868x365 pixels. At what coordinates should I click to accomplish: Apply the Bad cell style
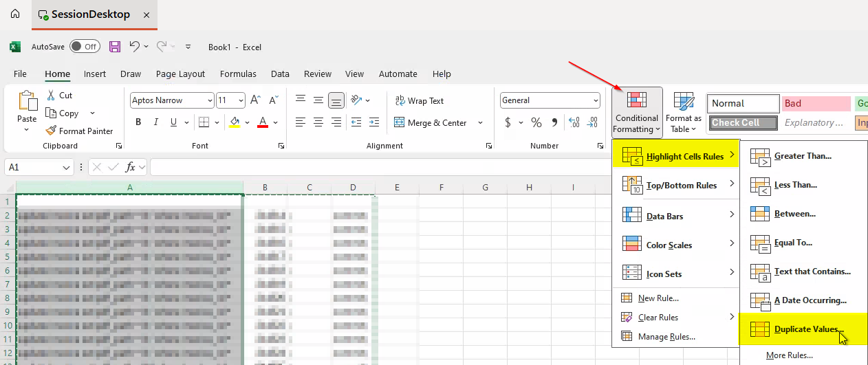coord(816,103)
